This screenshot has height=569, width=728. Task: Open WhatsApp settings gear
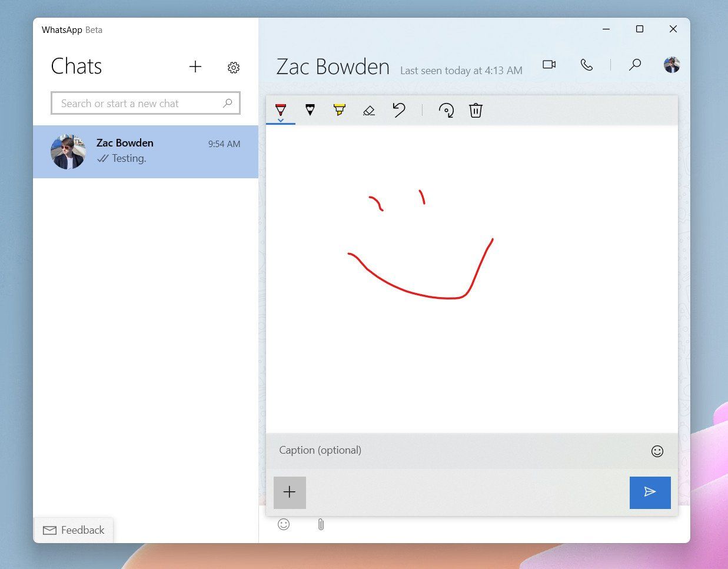point(234,68)
